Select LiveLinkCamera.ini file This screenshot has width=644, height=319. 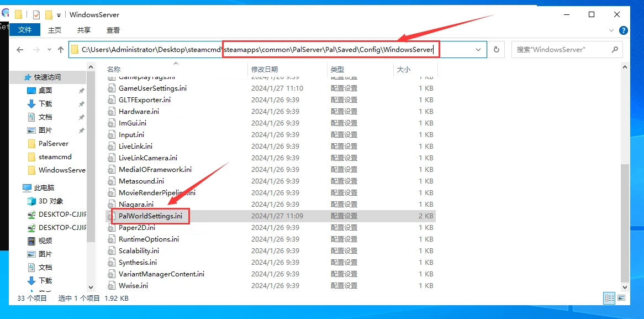click(x=148, y=158)
